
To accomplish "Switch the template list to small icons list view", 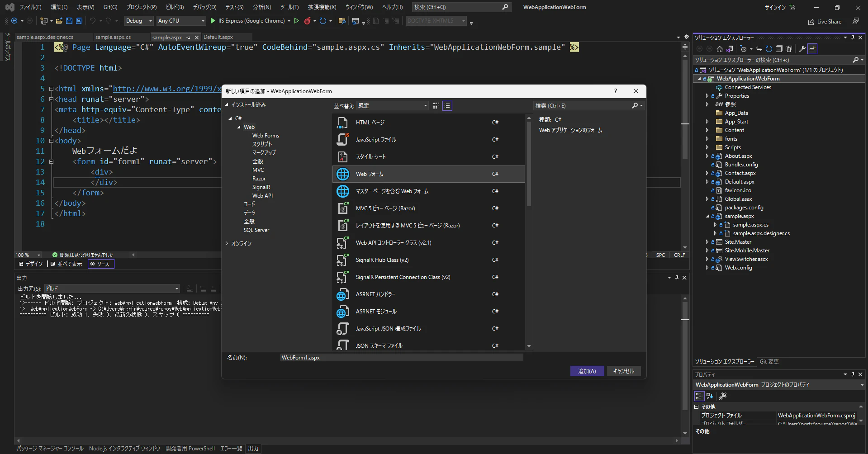I will (x=447, y=106).
